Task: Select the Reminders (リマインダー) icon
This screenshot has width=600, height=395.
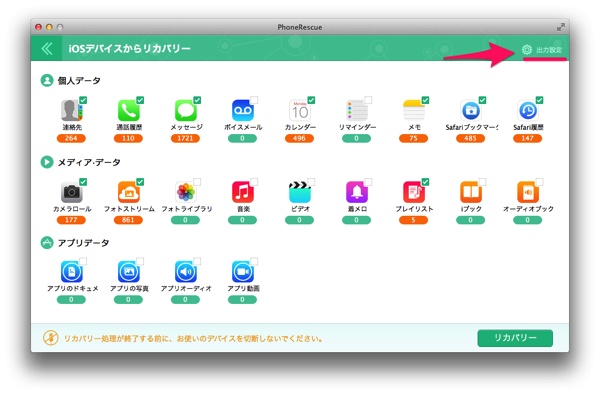Action: [x=356, y=111]
